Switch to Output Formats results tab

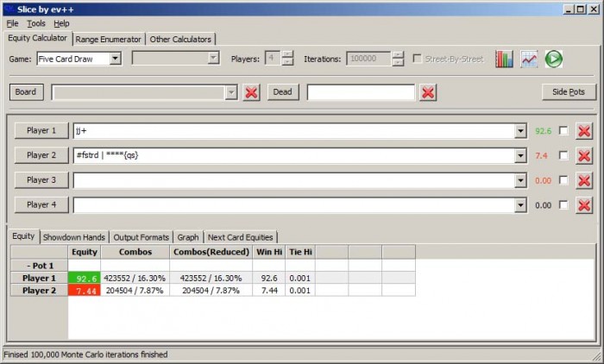click(x=141, y=237)
